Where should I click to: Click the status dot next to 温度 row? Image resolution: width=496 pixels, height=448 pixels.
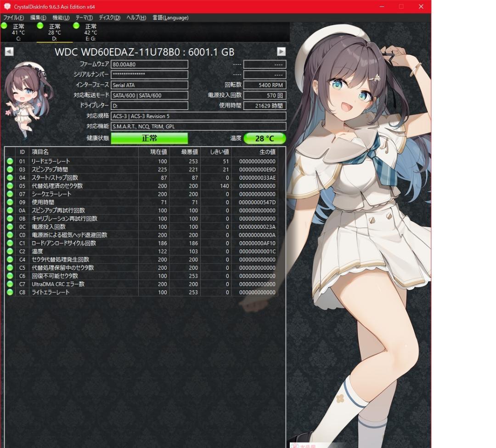click(x=10, y=251)
